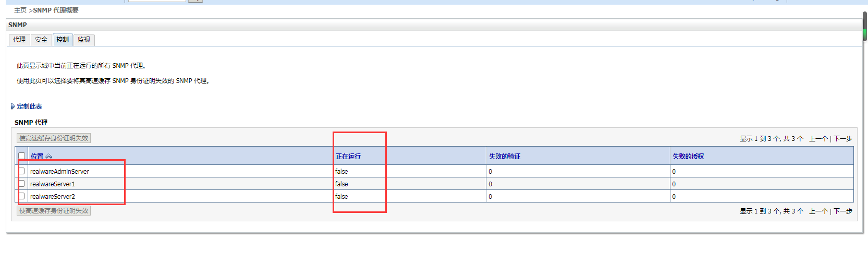This screenshot has width=868, height=262.
Task: Go to the 监视 tab
Action: [x=84, y=40]
